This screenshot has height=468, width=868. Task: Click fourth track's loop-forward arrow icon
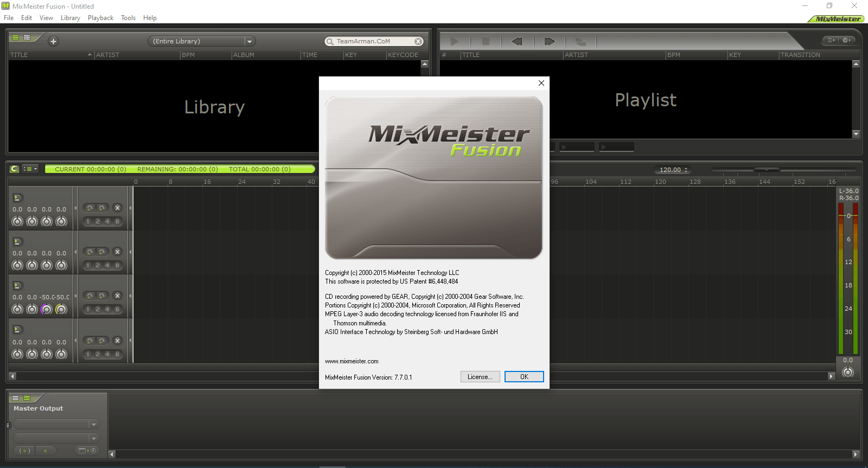click(102, 341)
